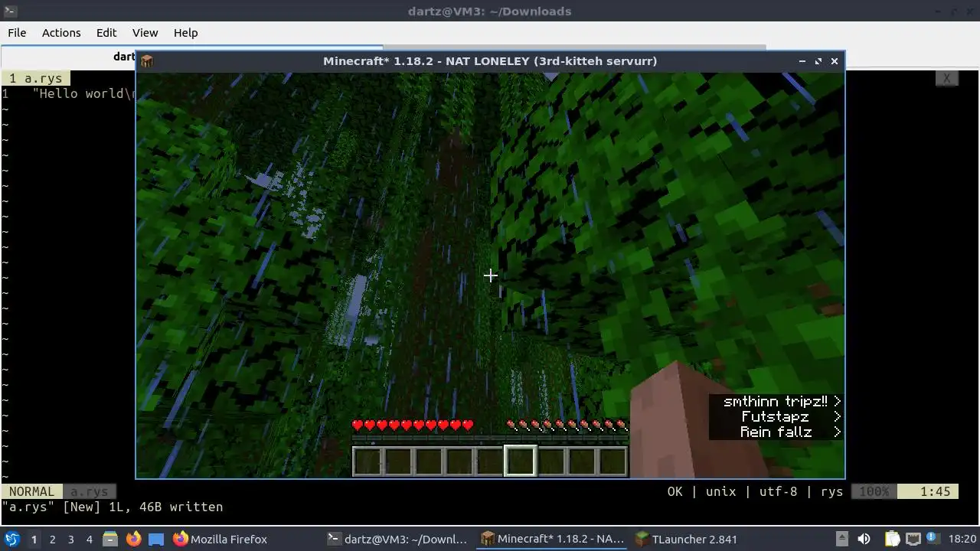Close the Minecraft window

(835, 61)
